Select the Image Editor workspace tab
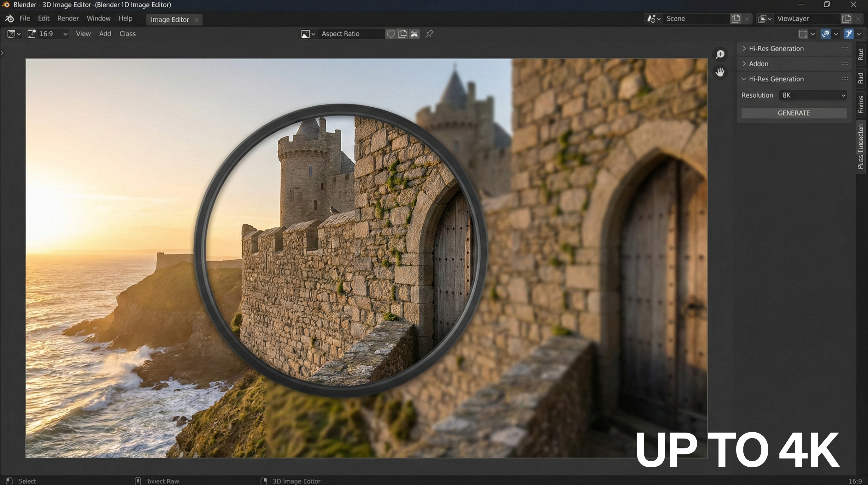 click(169, 20)
